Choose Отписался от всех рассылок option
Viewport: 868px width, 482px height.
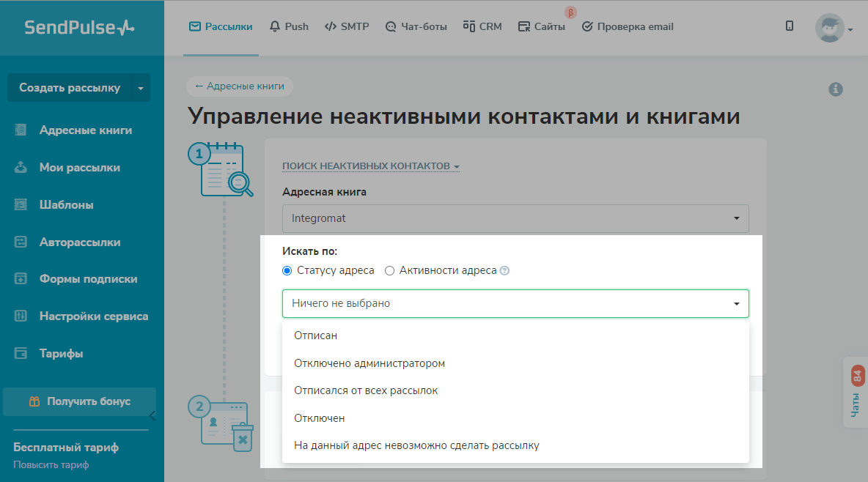(366, 390)
